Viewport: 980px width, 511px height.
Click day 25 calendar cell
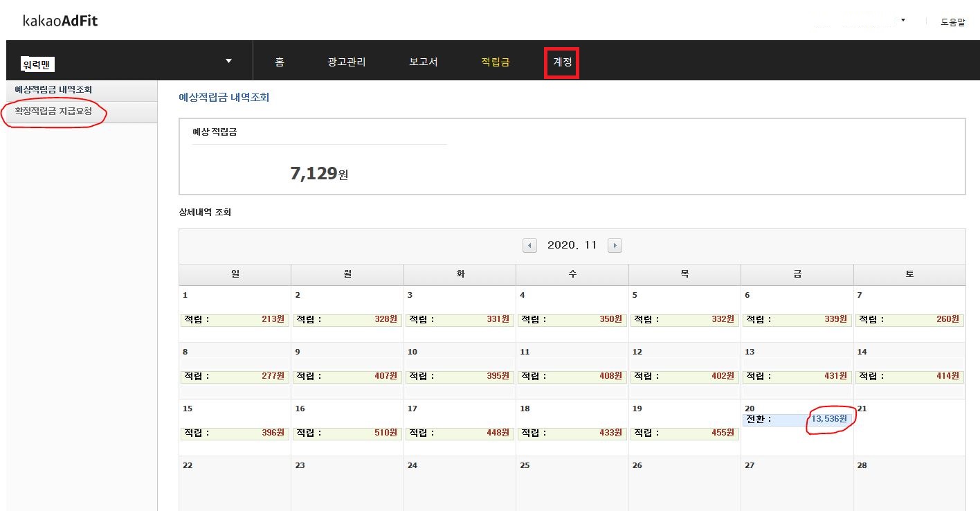click(x=572, y=483)
